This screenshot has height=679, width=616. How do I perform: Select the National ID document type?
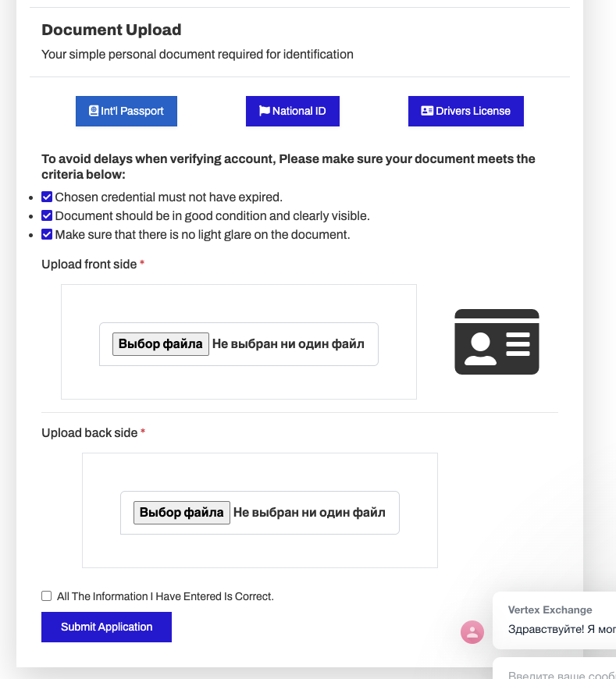pyautogui.click(x=293, y=112)
